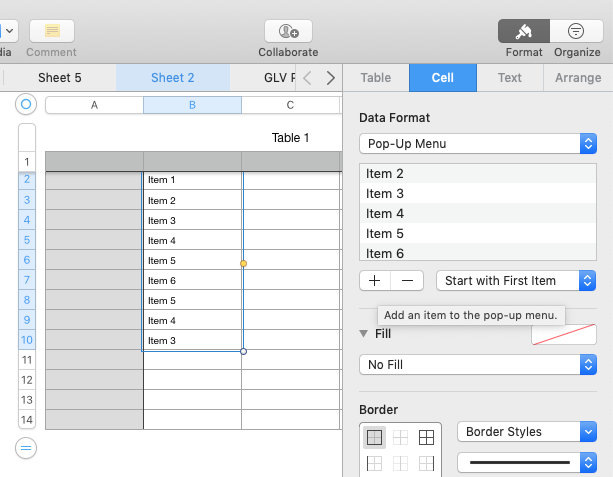Screen dimensions: 613x477
Task: Open the Start with First Item dropdown
Action: coord(516,281)
